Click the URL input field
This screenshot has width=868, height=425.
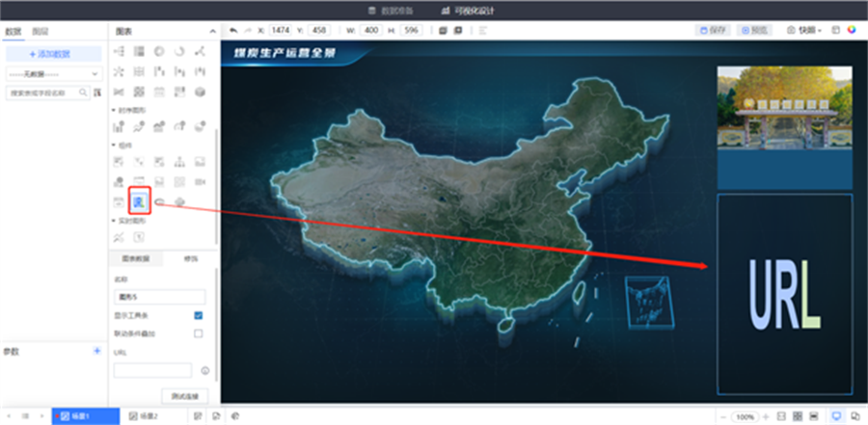(x=152, y=370)
